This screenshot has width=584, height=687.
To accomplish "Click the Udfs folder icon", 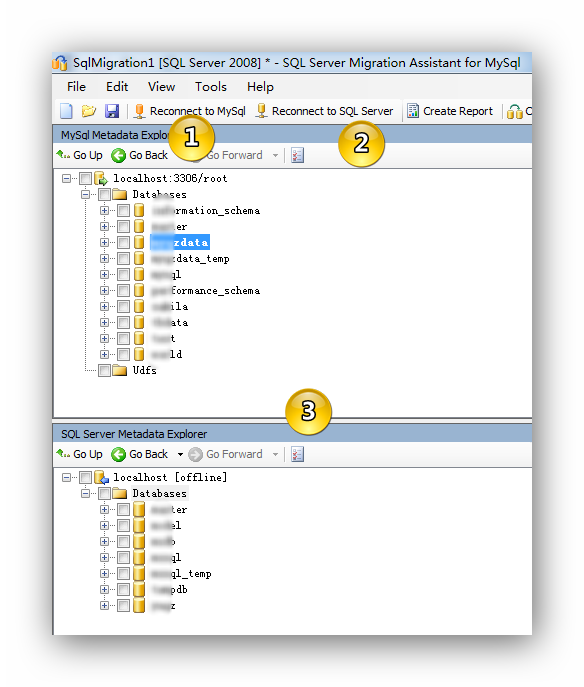I will (120, 370).
